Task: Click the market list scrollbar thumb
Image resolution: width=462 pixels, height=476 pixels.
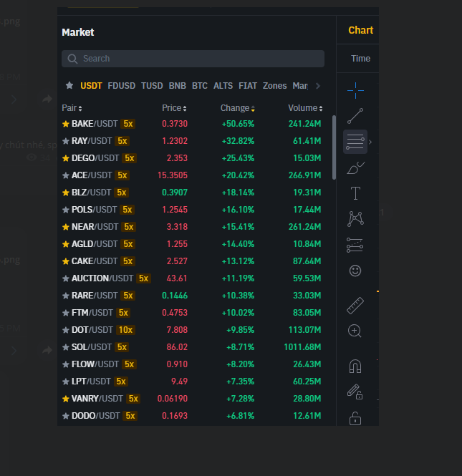Action: (x=334, y=147)
